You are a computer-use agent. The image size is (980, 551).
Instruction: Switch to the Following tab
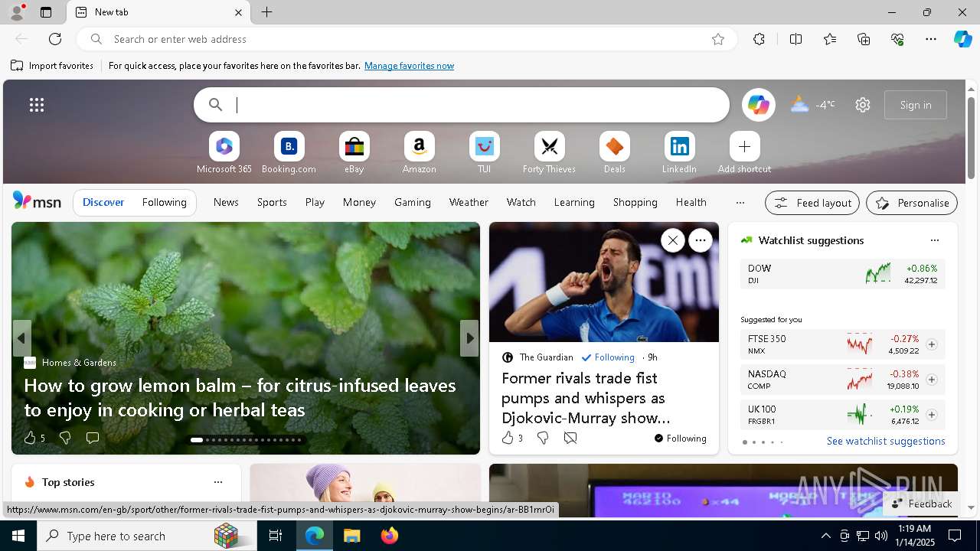pos(164,203)
